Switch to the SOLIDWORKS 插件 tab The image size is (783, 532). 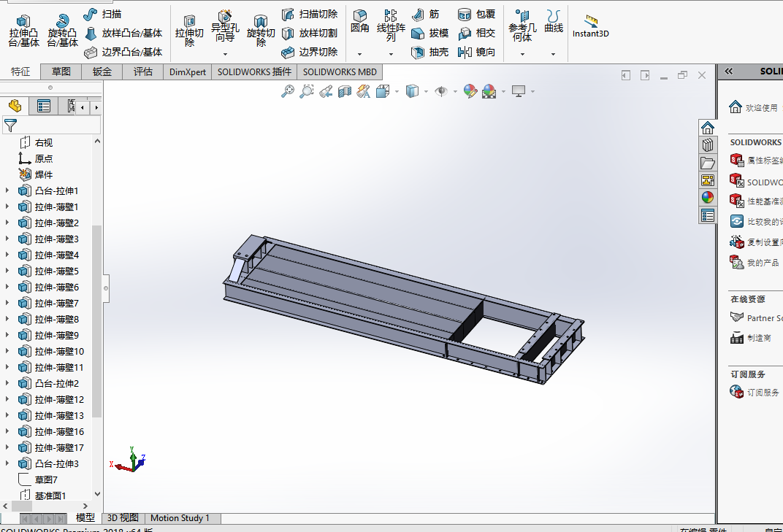coord(254,72)
